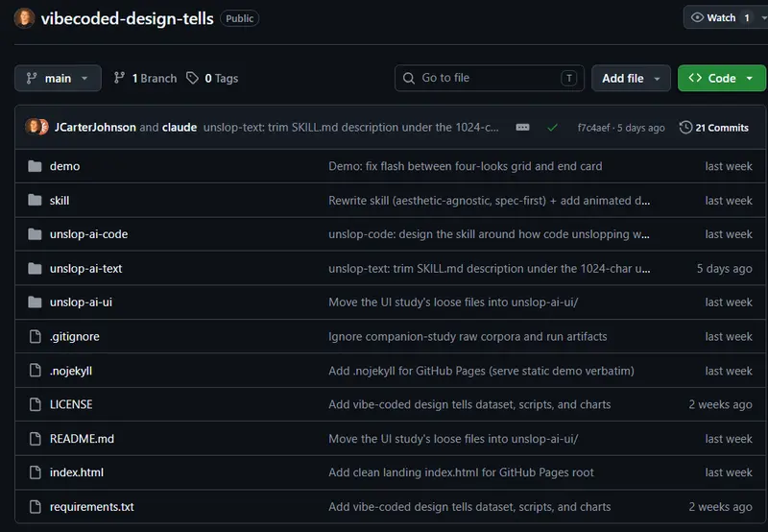Open the unslop-ai-ui folder

(x=81, y=302)
